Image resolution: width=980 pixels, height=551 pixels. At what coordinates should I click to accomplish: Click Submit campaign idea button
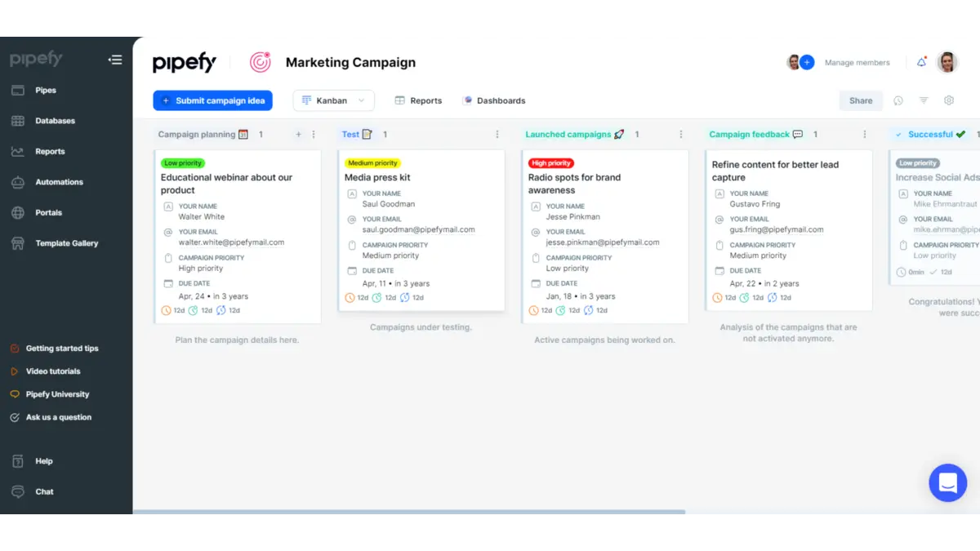pyautogui.click(x=212, y=100)
